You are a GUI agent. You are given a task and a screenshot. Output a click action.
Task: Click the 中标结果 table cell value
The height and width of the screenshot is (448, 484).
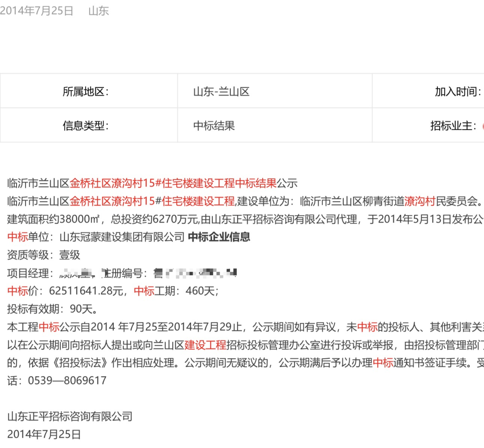(x=214, y=126)
